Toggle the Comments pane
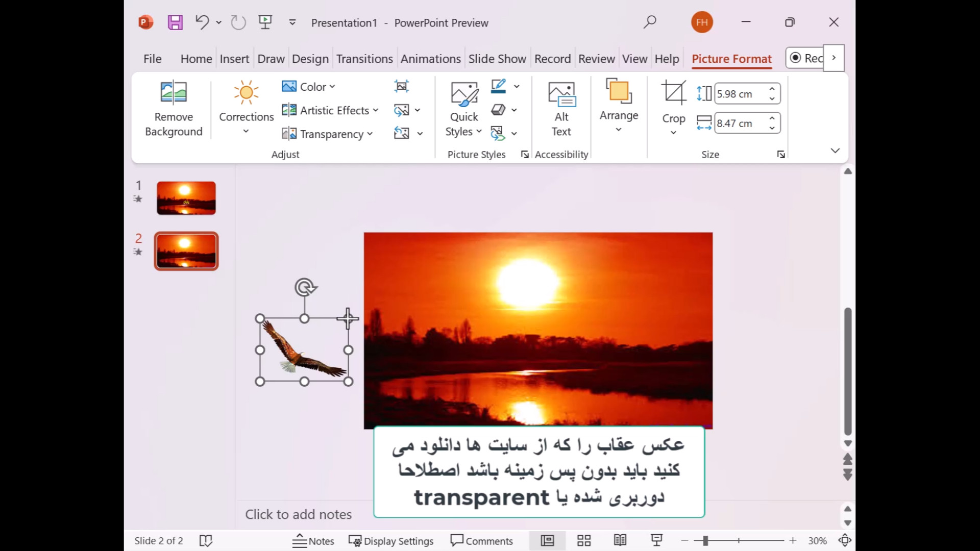This screenshot has width=980, height=551. [481, 541]
